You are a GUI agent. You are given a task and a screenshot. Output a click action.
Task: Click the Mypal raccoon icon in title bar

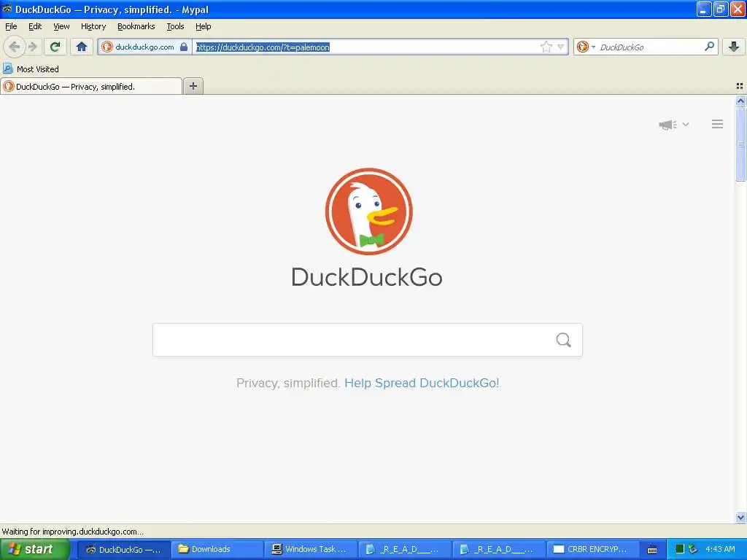[x=7, y=9]
